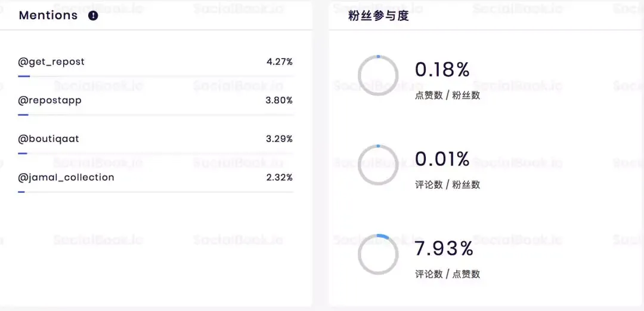
Task: Click the Mentions panel heading
Action: [48, 15]
